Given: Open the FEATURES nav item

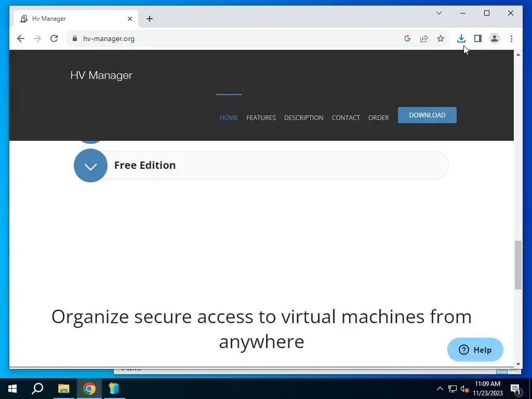Looking at the screenshot, I should (x=261, y=118).
